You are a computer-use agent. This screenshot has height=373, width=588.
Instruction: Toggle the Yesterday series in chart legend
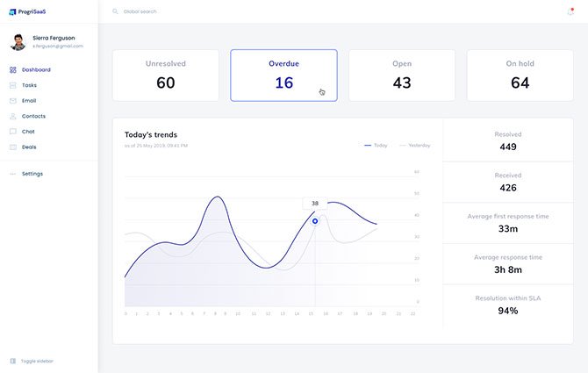(415, 145)
